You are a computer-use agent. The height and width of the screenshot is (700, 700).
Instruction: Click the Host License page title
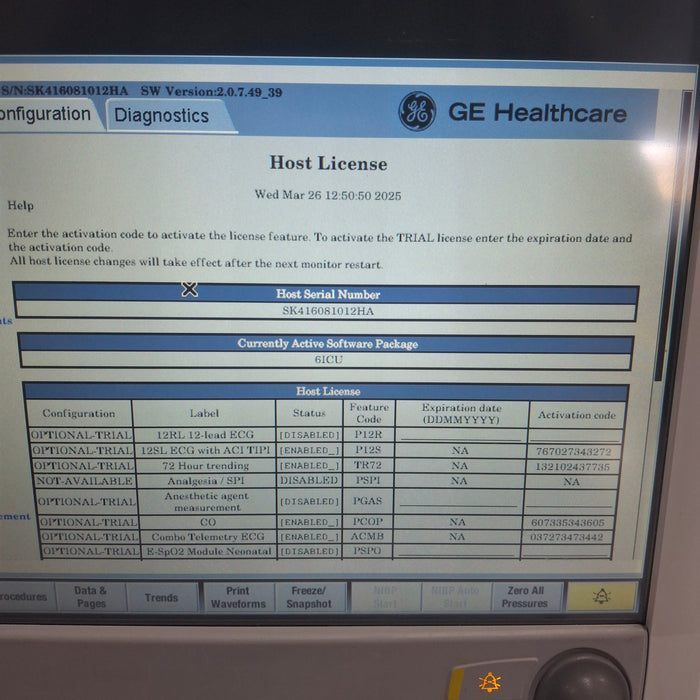pos(328,163)
